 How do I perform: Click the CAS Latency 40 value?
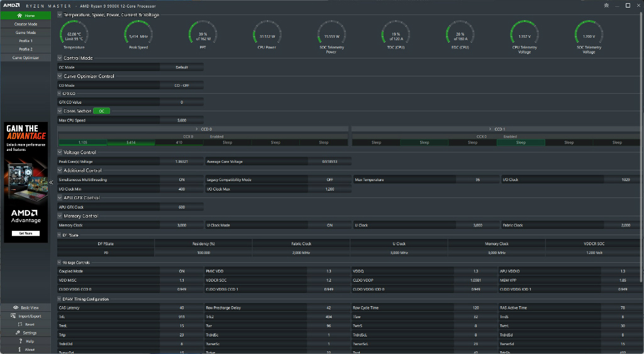tap(182, 308)
